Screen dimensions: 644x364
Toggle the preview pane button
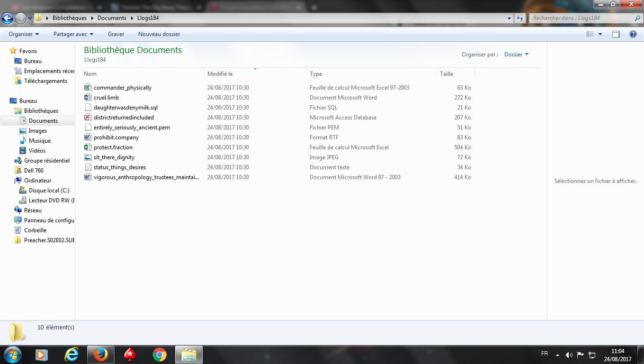point(616,34)
